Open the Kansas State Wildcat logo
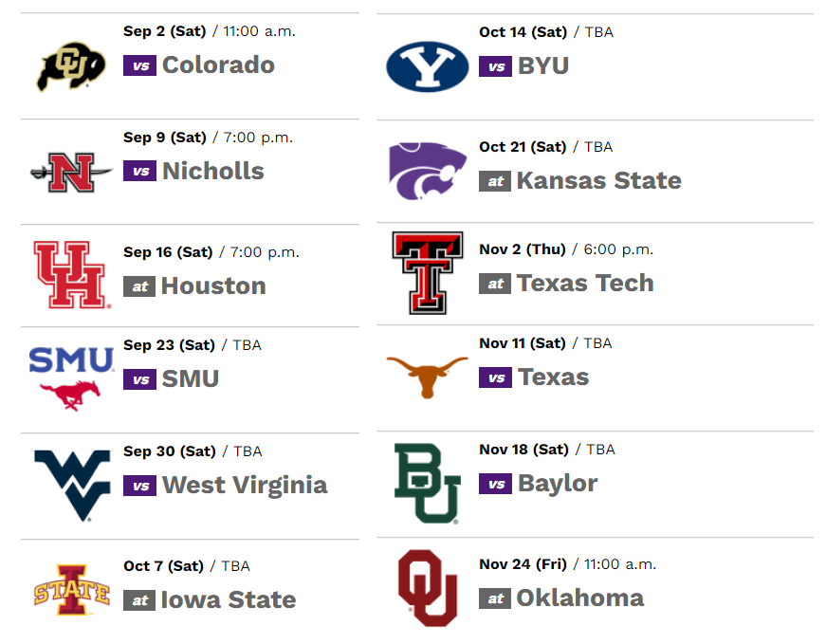This screenshot has width=826, height=644. pos(427,171)
